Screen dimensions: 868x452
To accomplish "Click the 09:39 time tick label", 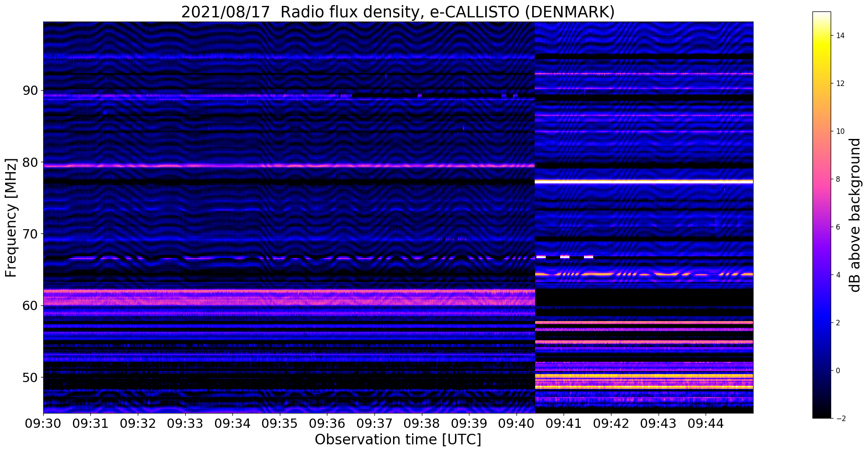I will (x=469, y=424).
